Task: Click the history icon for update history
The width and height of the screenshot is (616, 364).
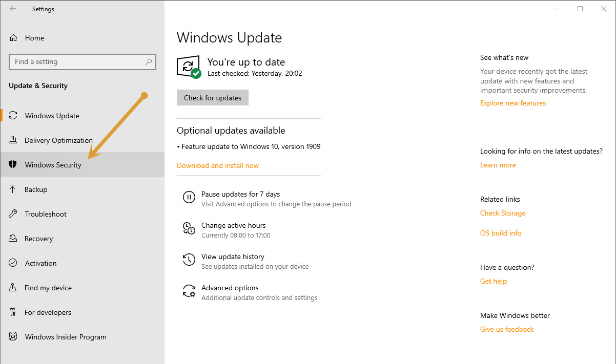Action: 189,260
